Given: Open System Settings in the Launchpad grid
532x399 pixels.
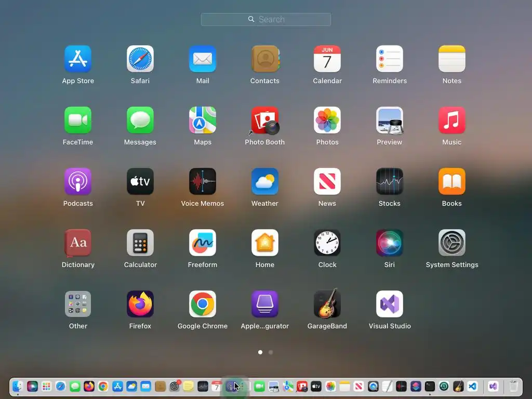Looking at the screenshot, I should [452, 243].
